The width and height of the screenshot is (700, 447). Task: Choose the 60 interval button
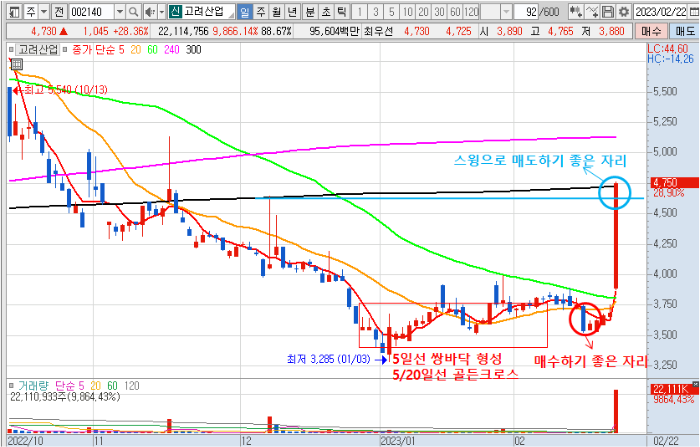pyautogui.click(x=455, y=12)
